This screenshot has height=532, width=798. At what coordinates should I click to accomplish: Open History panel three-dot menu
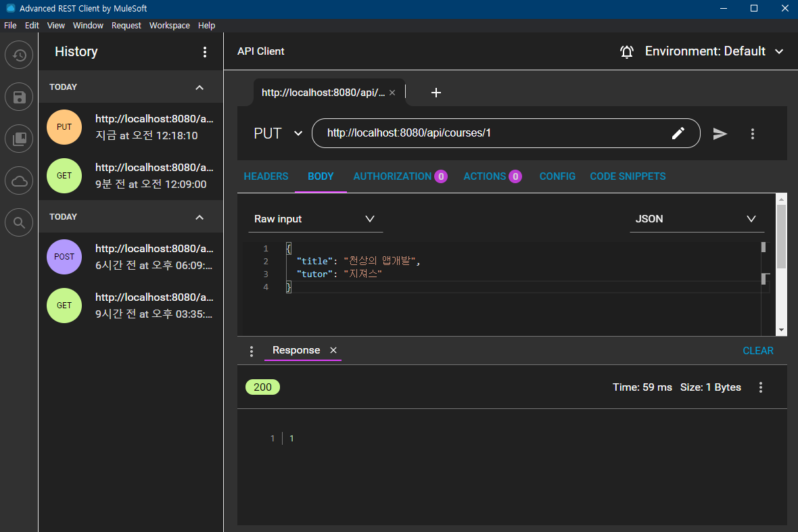pyautogui.click(x=205, y=52)
